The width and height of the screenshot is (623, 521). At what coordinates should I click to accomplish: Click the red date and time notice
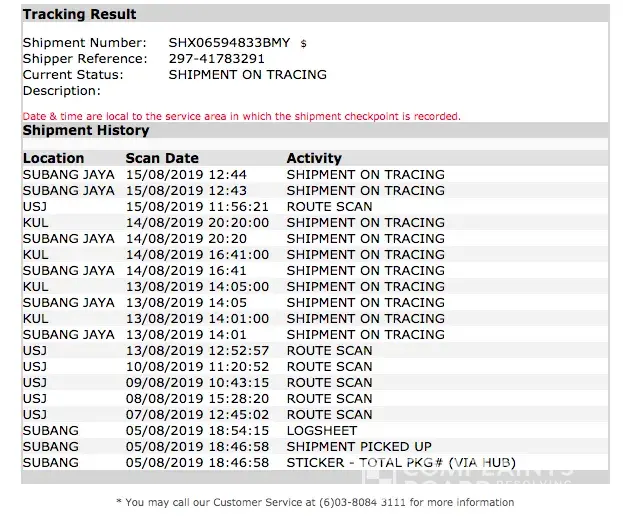241,116
